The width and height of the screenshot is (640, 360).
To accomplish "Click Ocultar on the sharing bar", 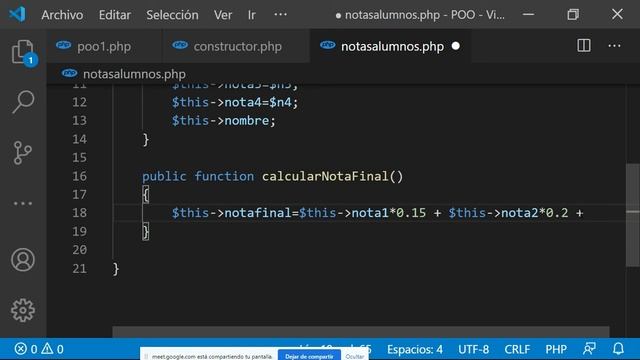I will (355, 356).
